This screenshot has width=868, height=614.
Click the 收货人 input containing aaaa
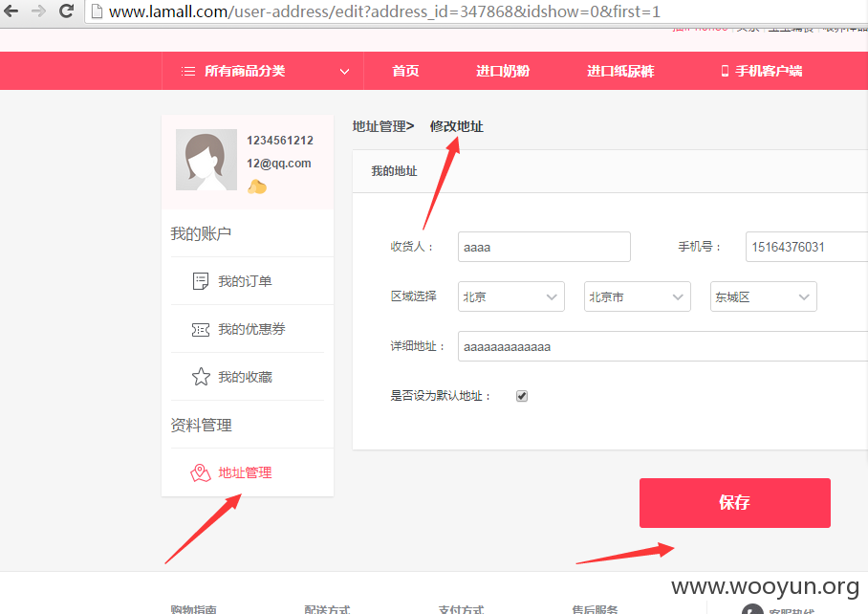544,247
